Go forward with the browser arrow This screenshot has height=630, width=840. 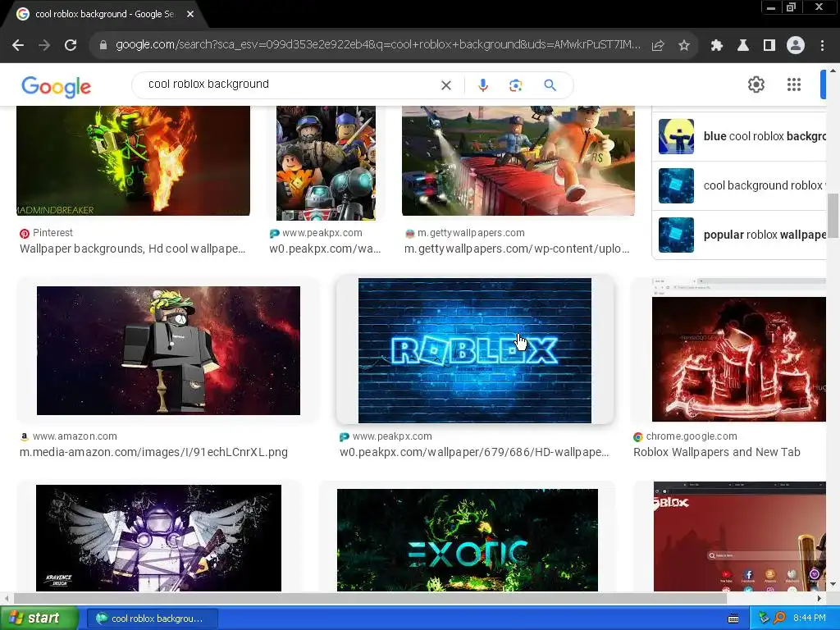44,46
